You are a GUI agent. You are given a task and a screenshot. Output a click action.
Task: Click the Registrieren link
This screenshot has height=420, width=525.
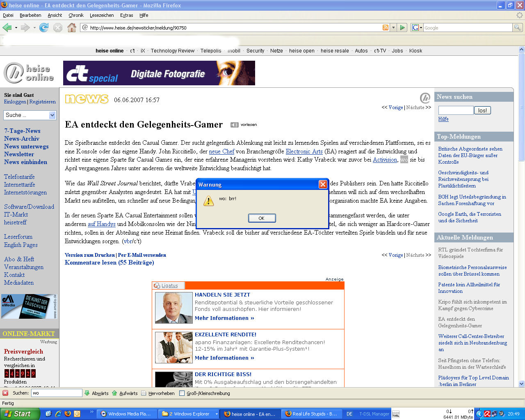43,102
